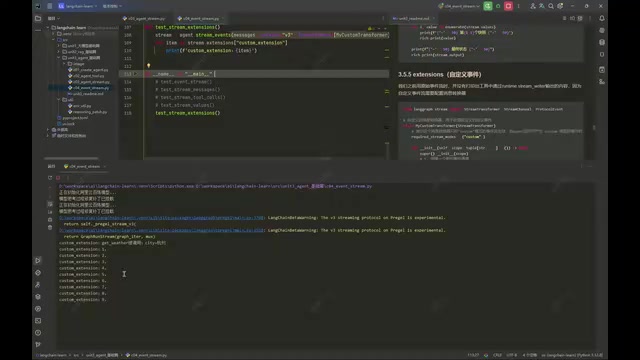Screen dimensions: 640x360
Task: Open the Database tool window icon
Action: coord(602,42)
